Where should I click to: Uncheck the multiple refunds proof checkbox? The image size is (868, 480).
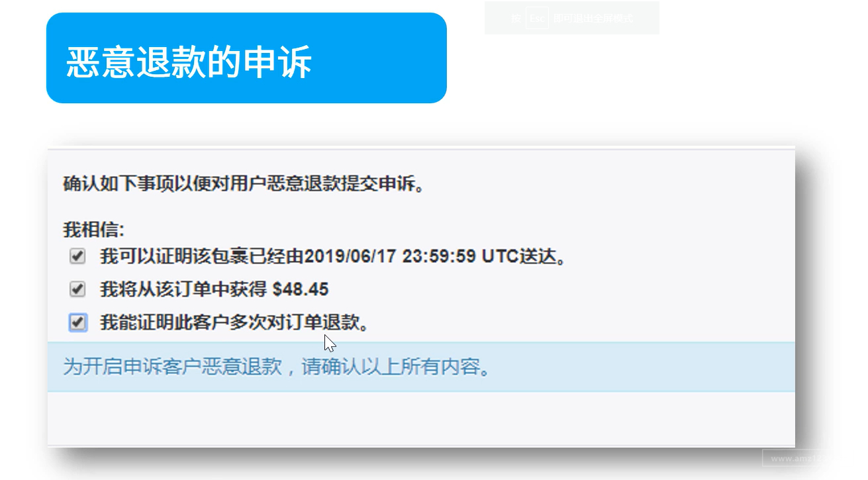click(x=77, y=322)
